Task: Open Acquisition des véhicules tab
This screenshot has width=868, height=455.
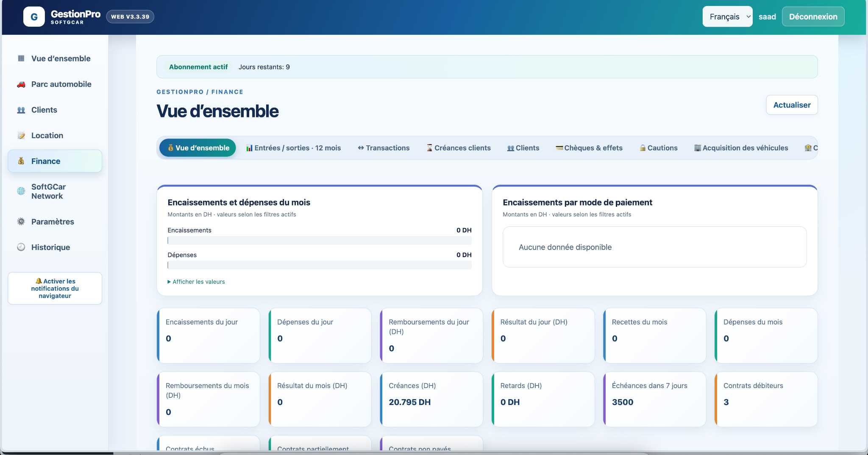Action: 741,148
